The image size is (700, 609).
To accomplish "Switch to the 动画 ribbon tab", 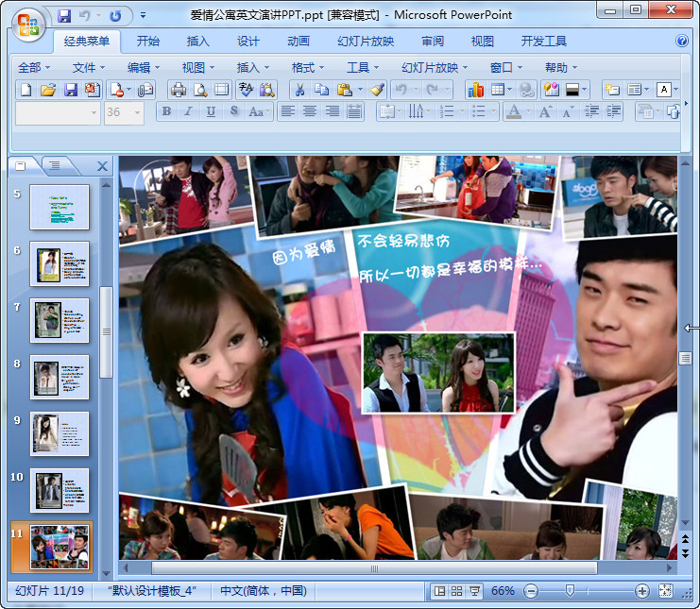I will click(x=299, y=42).
